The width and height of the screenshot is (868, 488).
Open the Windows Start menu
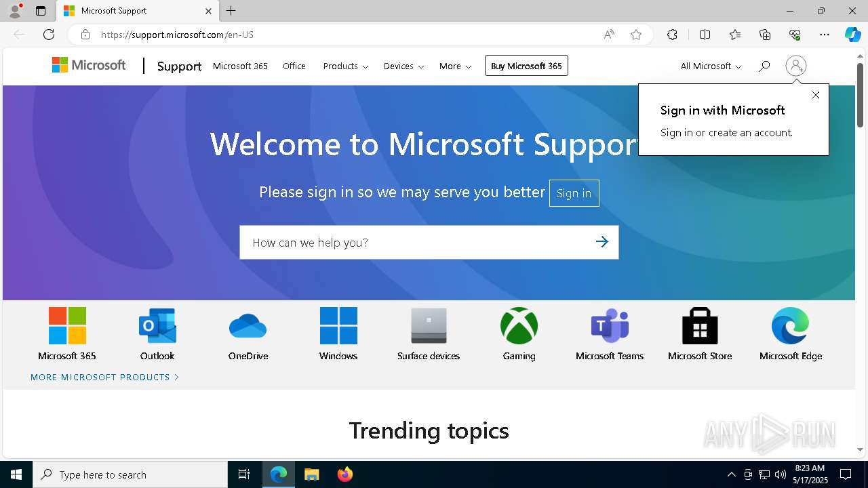point(16,474)
